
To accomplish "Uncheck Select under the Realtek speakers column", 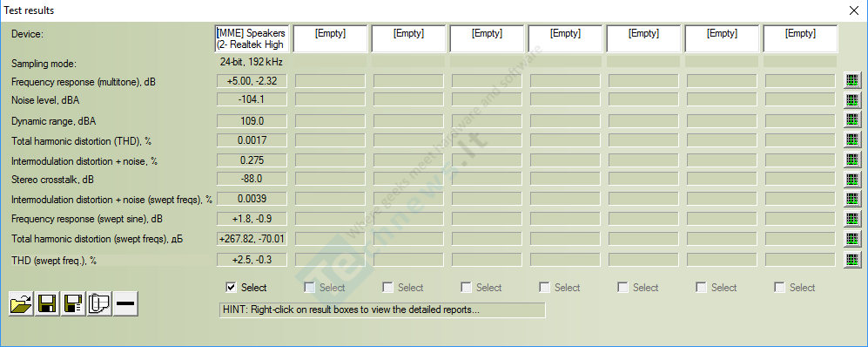I will tap(232, 287).
